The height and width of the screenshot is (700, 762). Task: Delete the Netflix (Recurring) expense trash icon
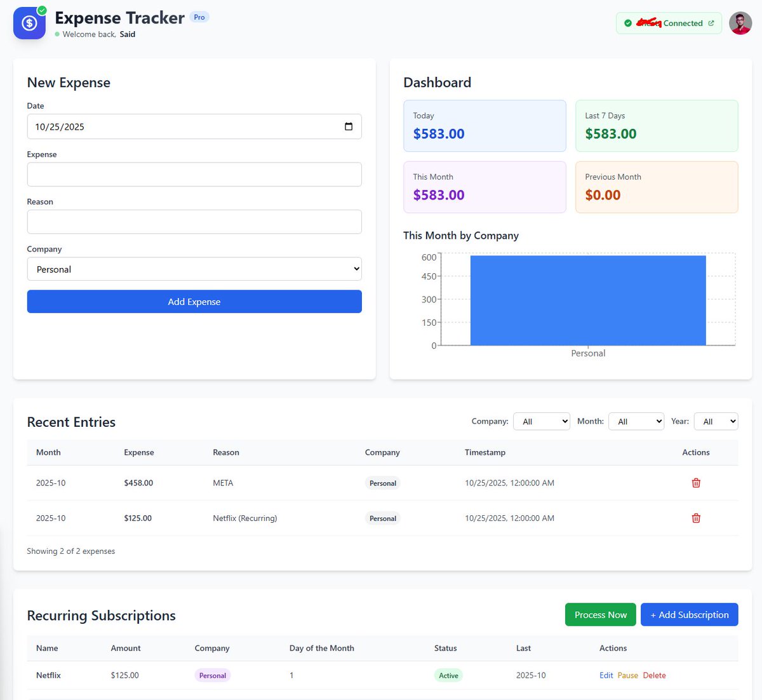point(696,518)
